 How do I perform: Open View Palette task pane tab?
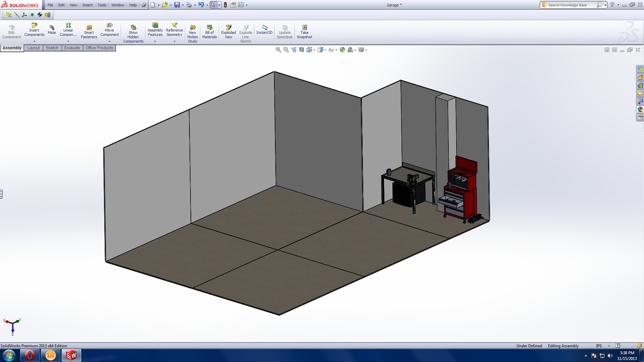640,101
